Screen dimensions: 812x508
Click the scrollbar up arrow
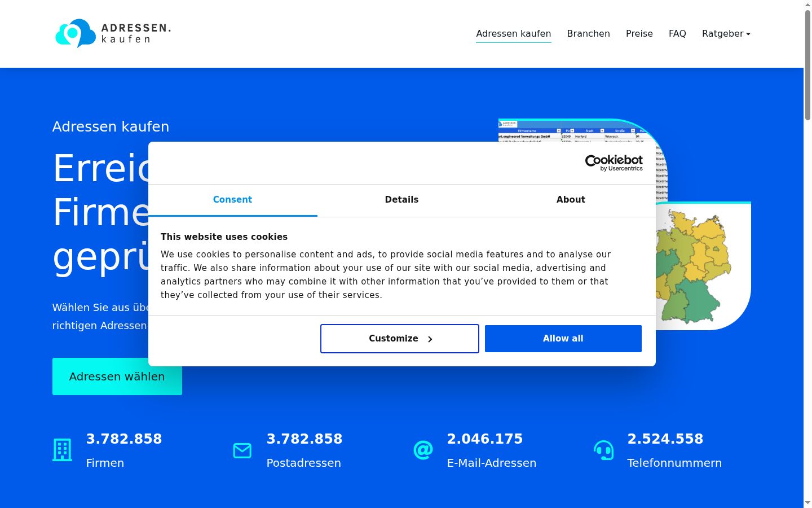(x=807, y=5)
